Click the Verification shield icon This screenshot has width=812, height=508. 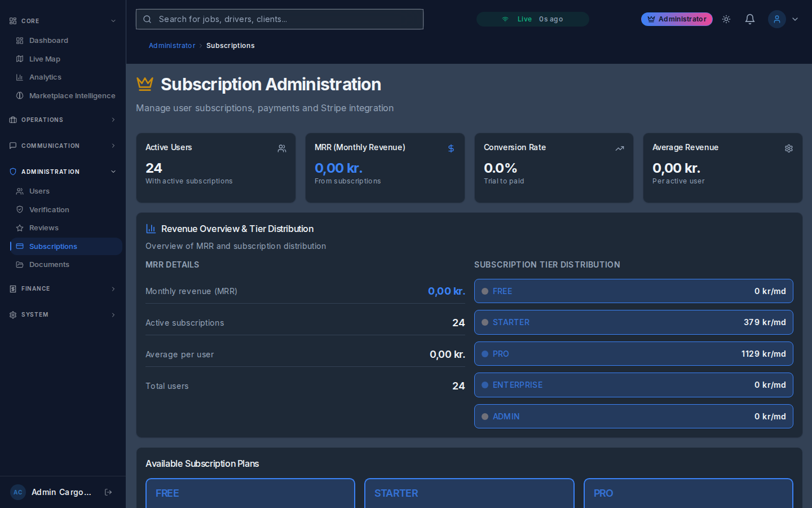pos(20,209)
